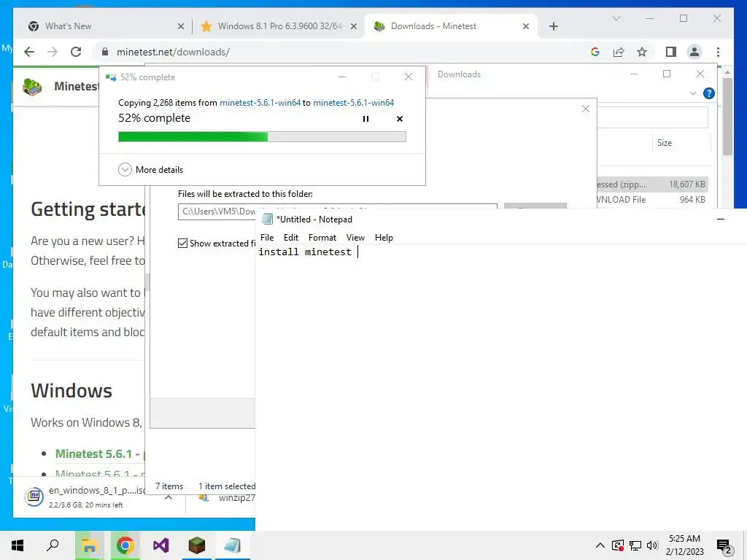Open a new Chrome tab
The height and width of the screenshot is (560, 747).
553,26
